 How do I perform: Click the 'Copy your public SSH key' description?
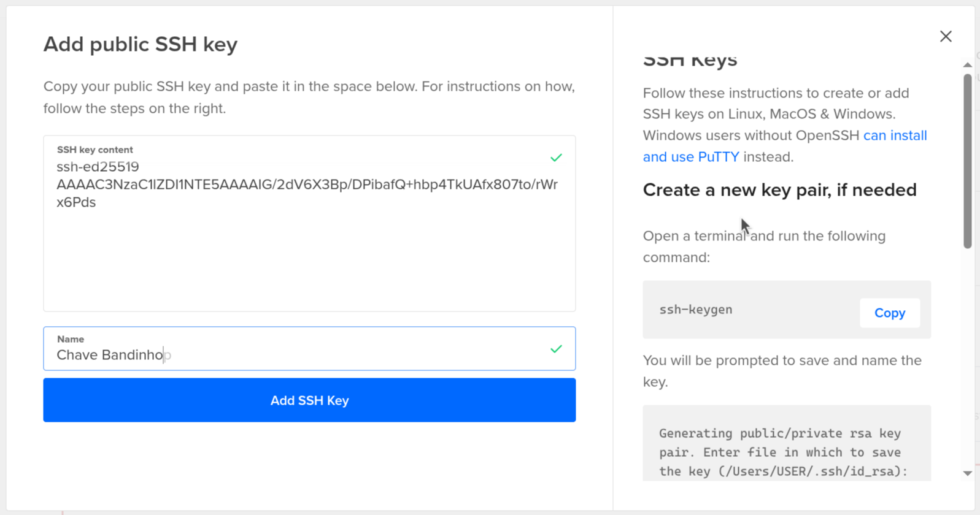coord(309,97)
